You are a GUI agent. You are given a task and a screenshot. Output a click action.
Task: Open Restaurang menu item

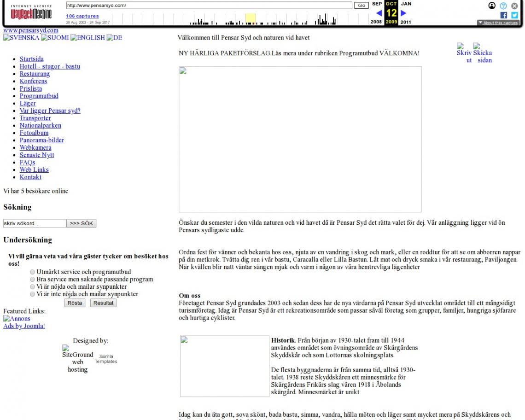point(35,74)
